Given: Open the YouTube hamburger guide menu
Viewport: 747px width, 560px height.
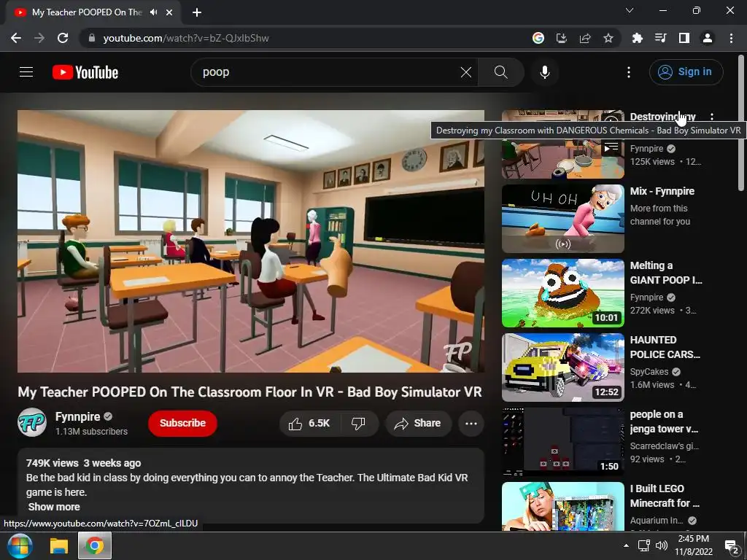Looking at the screenshot, I should [x=26, y=72].
